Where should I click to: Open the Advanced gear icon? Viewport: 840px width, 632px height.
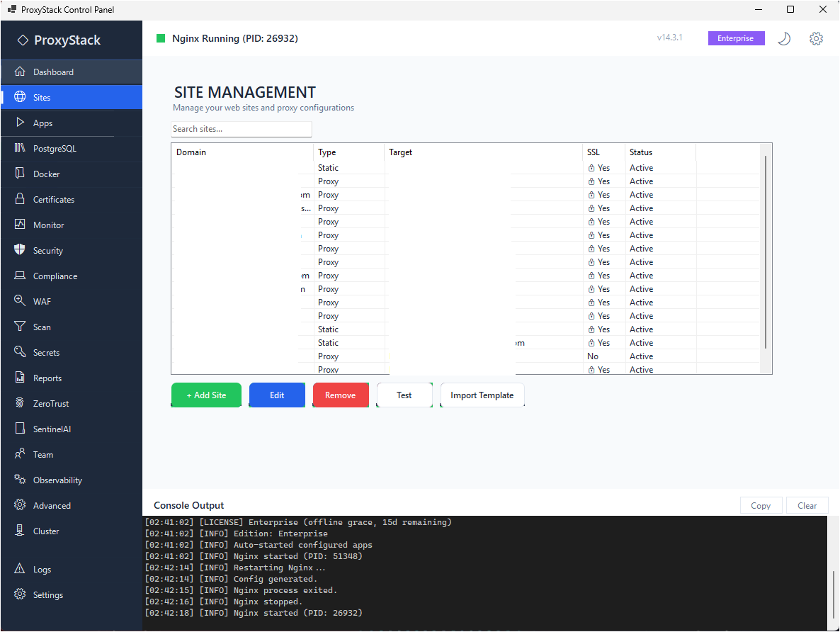pyautogui.click(x=20, y=505)
